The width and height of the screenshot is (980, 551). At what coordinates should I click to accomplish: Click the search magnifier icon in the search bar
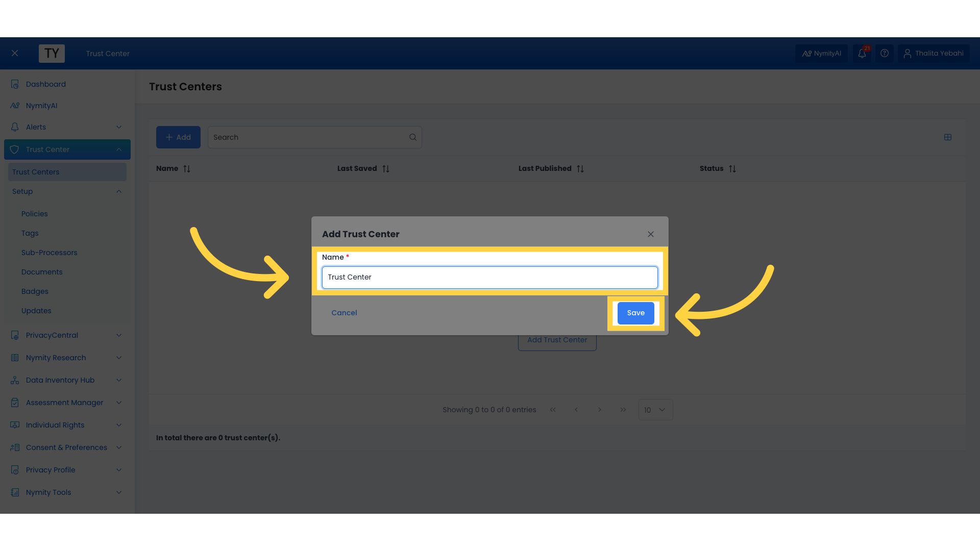point(413,137)
